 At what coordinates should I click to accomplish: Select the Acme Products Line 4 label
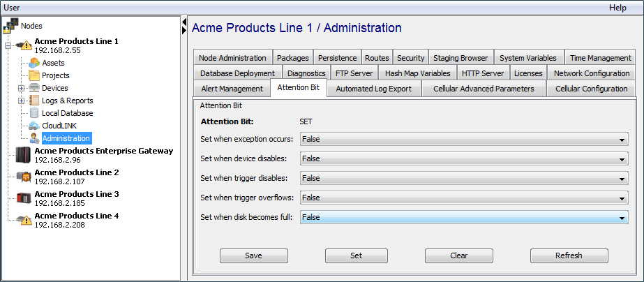pos(77,216)
